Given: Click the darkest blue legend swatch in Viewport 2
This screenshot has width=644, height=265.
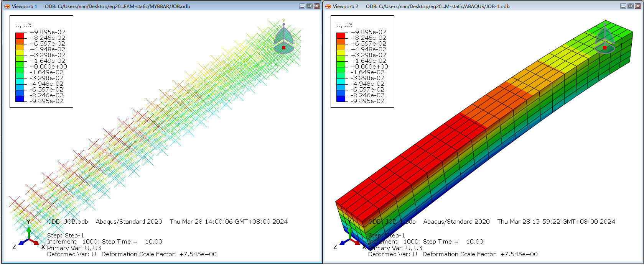Looking at the screenshot, I should [341, 98].
